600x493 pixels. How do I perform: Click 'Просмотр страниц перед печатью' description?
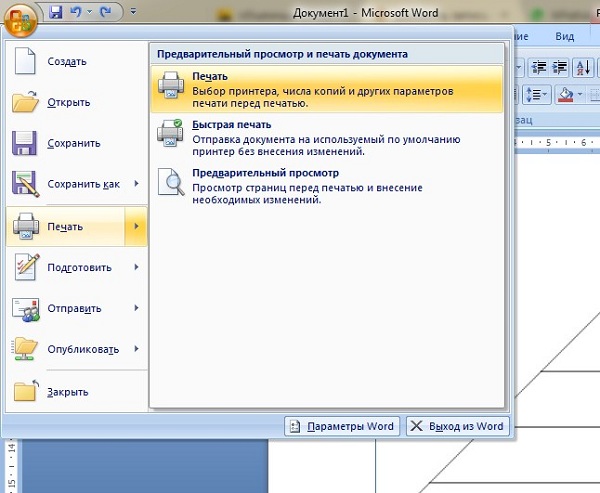[307, 194]
